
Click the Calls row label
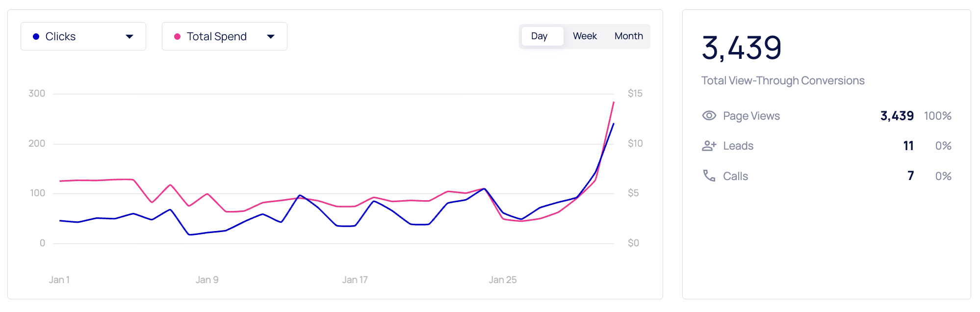click(735, 177)
